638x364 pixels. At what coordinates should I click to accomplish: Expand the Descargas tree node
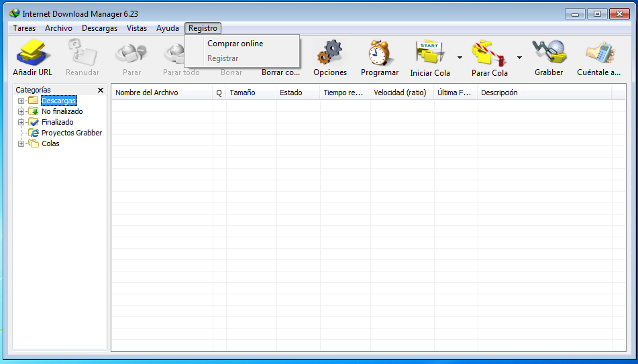pyautogui.click(x=21, y=101)
